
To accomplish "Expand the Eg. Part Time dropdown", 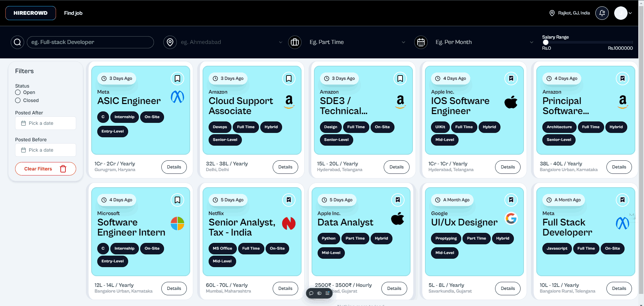I will click(404, 42).
